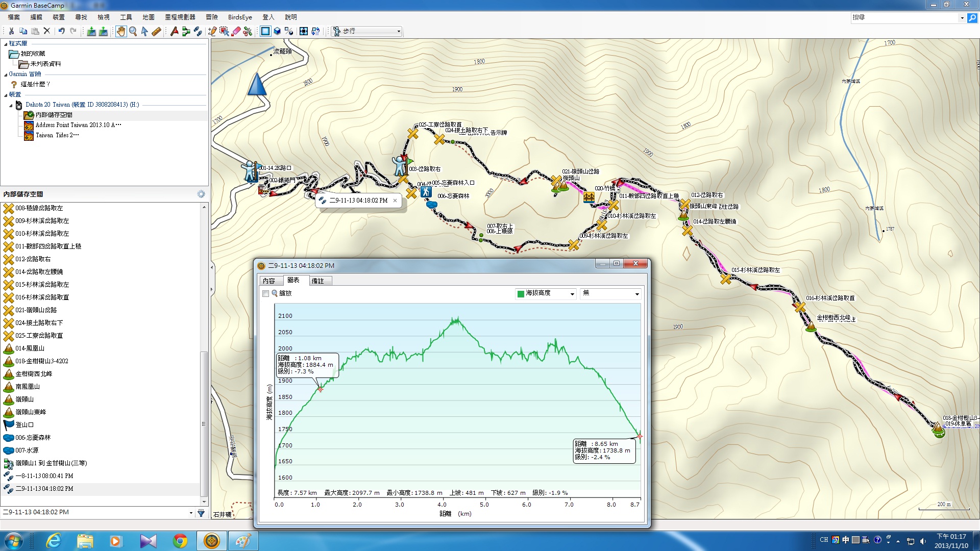Screen dimensions: 980x551
Task: Click the full screen map icon
Action: click(x=304, y=31)
